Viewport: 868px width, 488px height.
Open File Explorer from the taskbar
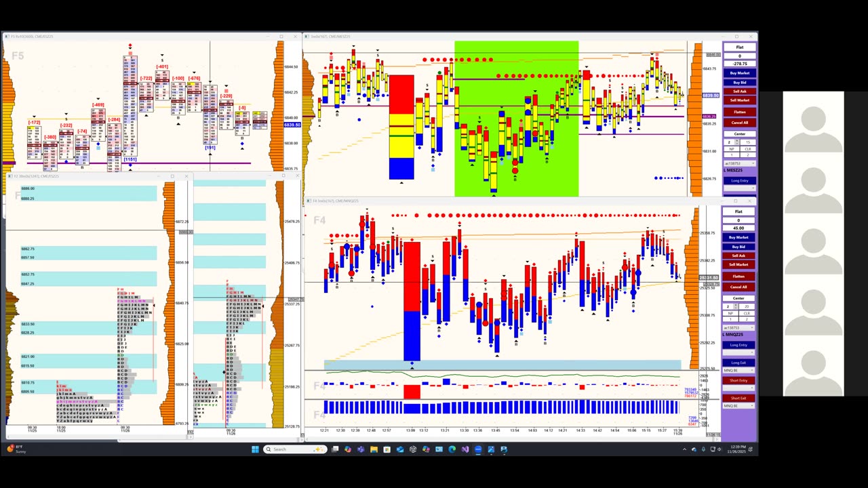pyautogui.click(x=374, y=449)
